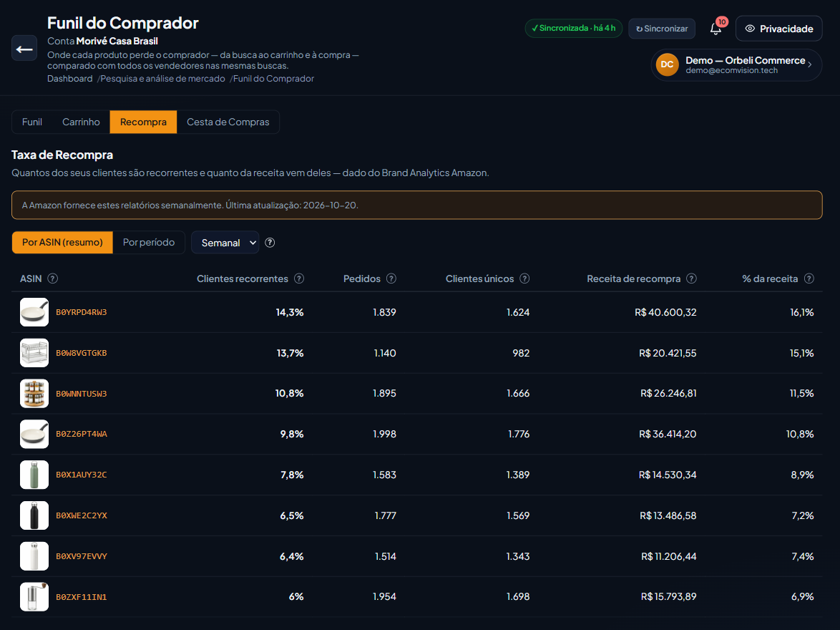Open dish rack thumbnail for B0W8VGTGKB
This screenshot has height=630, width=840.
(34, 353)
